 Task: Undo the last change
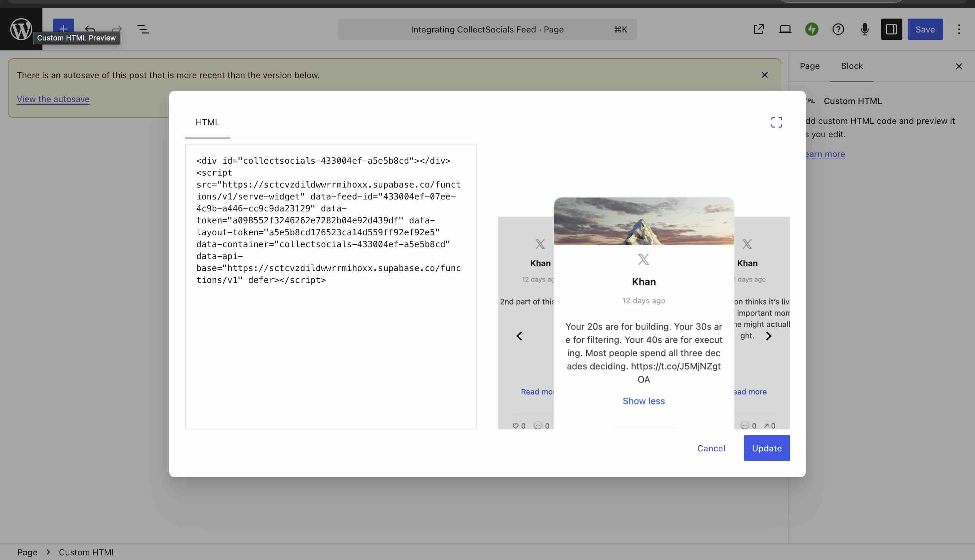click(90, 29)
